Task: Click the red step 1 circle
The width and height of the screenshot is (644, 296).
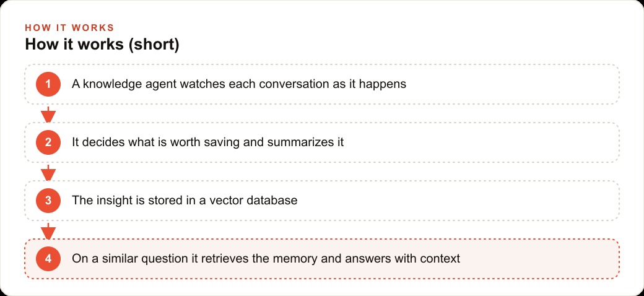Action: pos(48,84)
